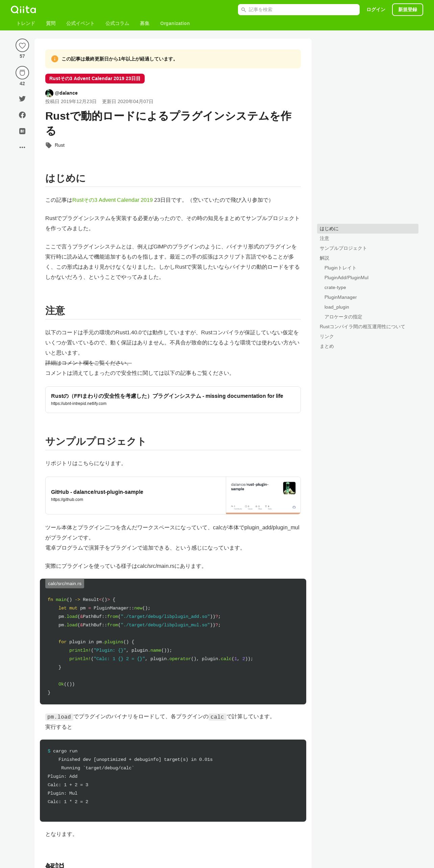Open the missing documentation for life link card
The height and width of the screenshot is (868, 434).
click(x=173, y=400)
